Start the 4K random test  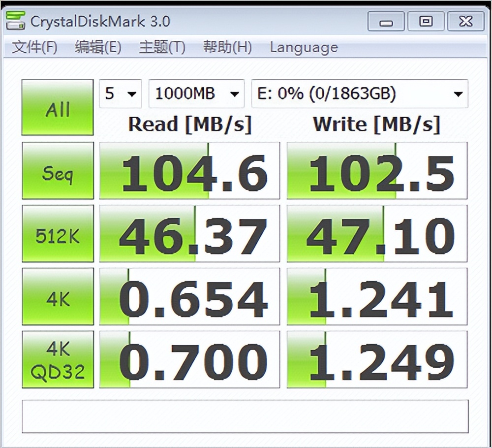[58, 297]
